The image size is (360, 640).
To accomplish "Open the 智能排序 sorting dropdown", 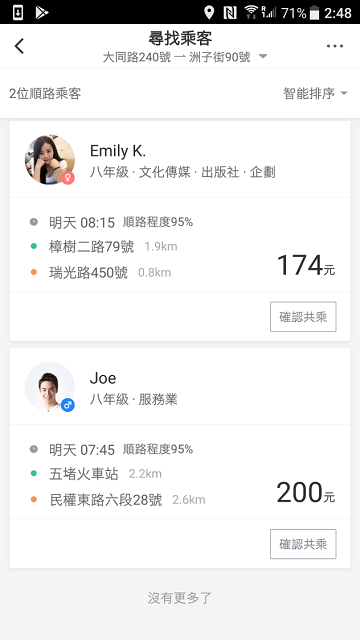I will point(316,93).
